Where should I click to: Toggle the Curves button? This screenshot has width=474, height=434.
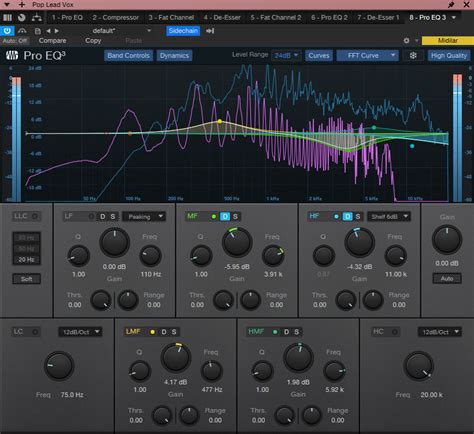click(x=319, y=56)
